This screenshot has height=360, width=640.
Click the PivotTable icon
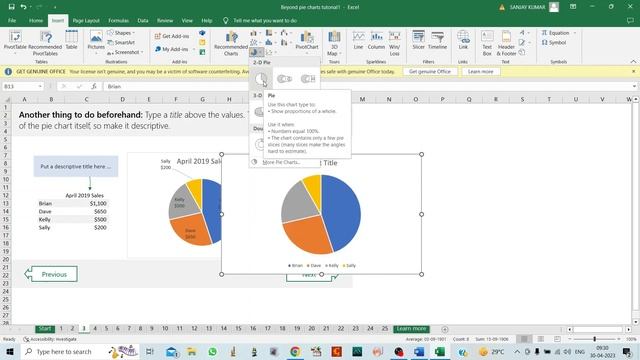coord(15,42)
